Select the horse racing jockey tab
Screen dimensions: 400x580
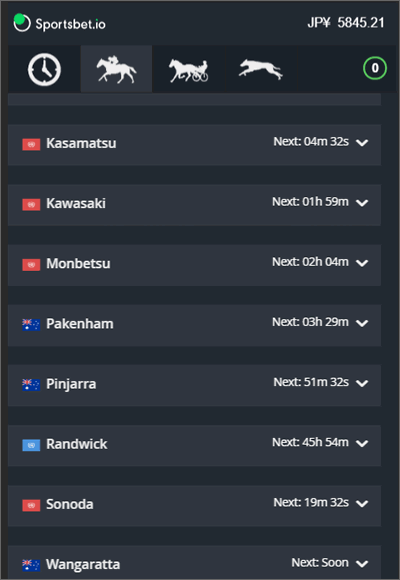[116, 69]
